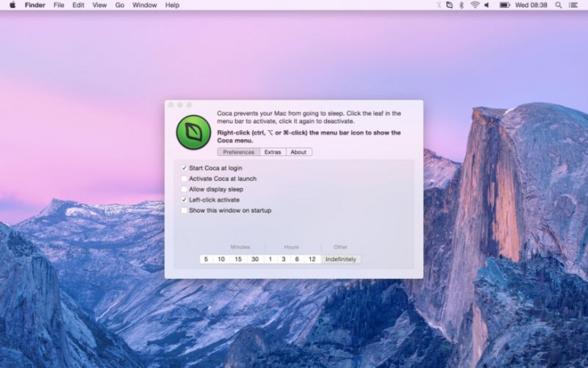Click the green Coca leaf logo
The image size is (588, 368).
(x=194, y=132)
